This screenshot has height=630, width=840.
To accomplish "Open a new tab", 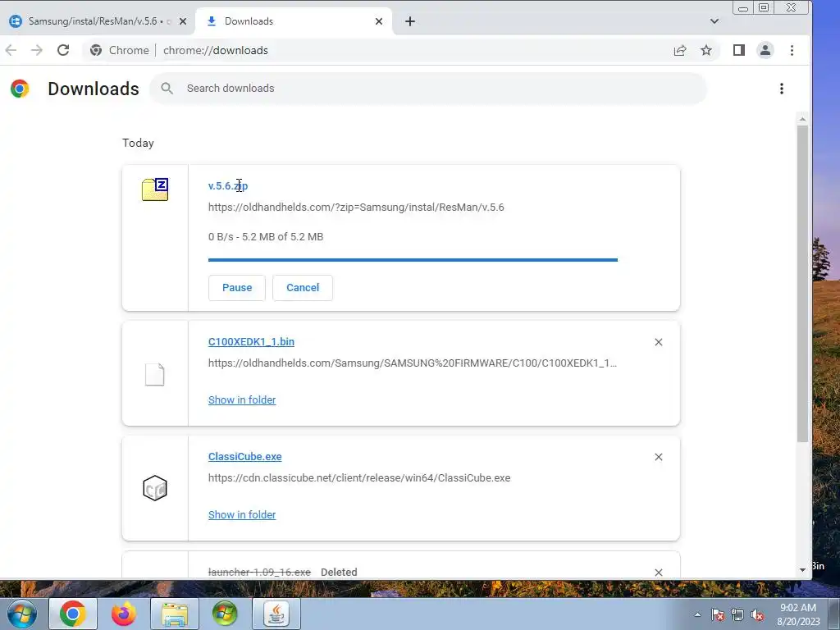I will click(x=410, y=21).
